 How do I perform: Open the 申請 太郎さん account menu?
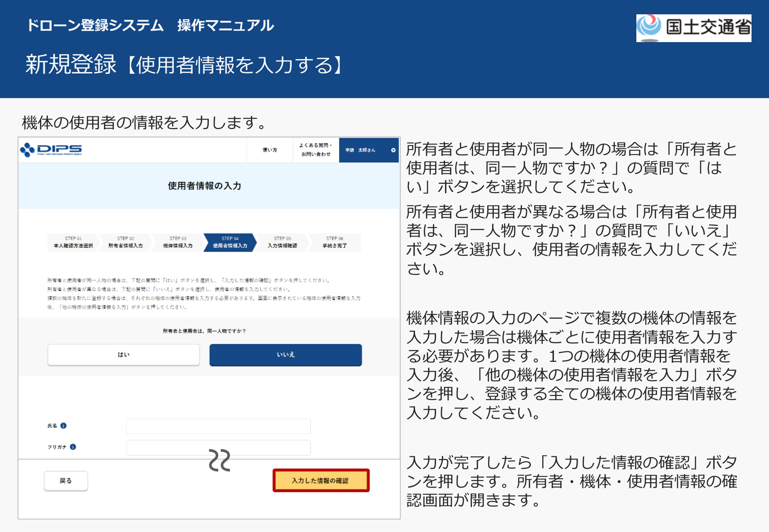click(x=369, y=150)
